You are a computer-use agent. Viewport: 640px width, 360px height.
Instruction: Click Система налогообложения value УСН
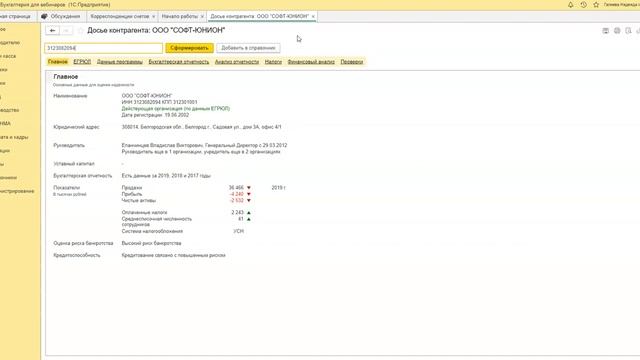[239, 231]
